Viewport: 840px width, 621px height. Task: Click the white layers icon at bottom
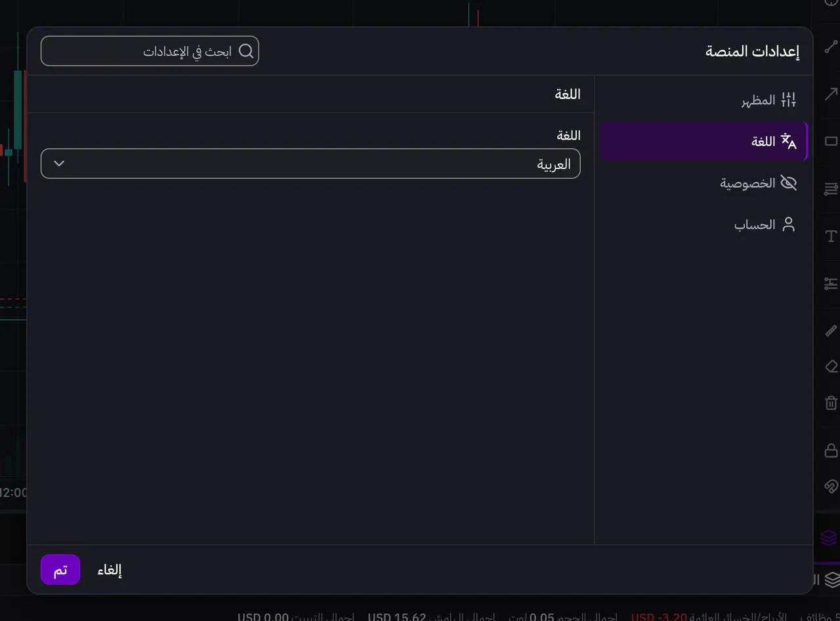pos(832,580)
